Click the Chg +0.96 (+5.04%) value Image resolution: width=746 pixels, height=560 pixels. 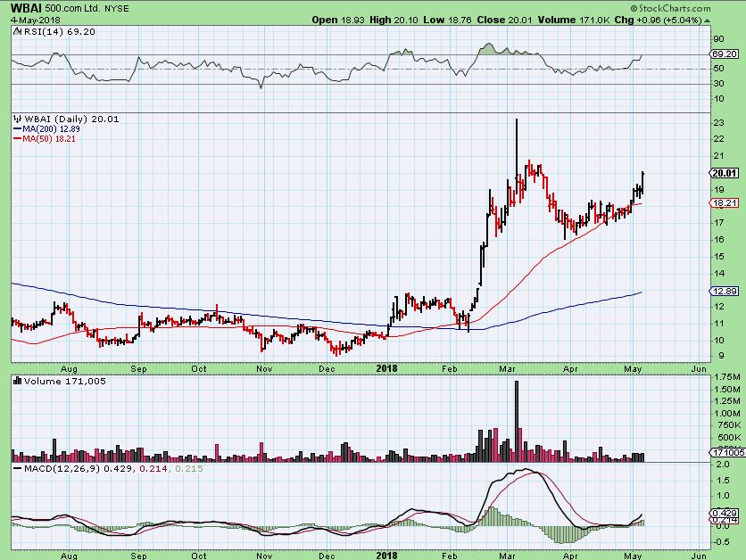pyautogui.click(x=658, y=20)
